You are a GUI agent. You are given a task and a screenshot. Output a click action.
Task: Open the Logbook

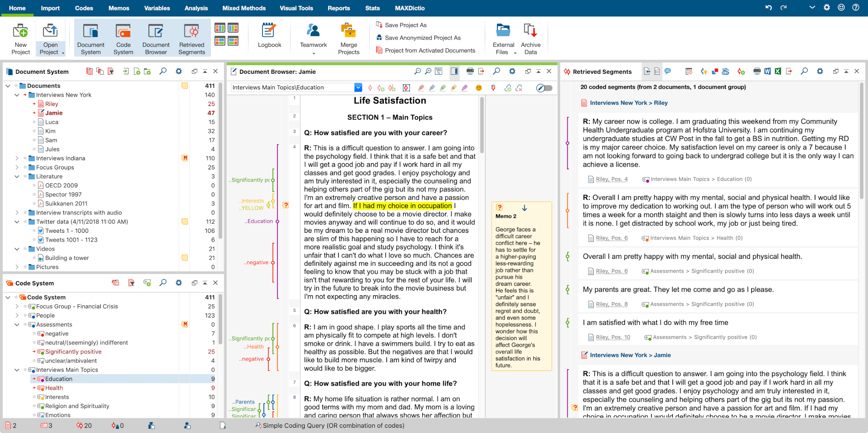click(270, 36)
